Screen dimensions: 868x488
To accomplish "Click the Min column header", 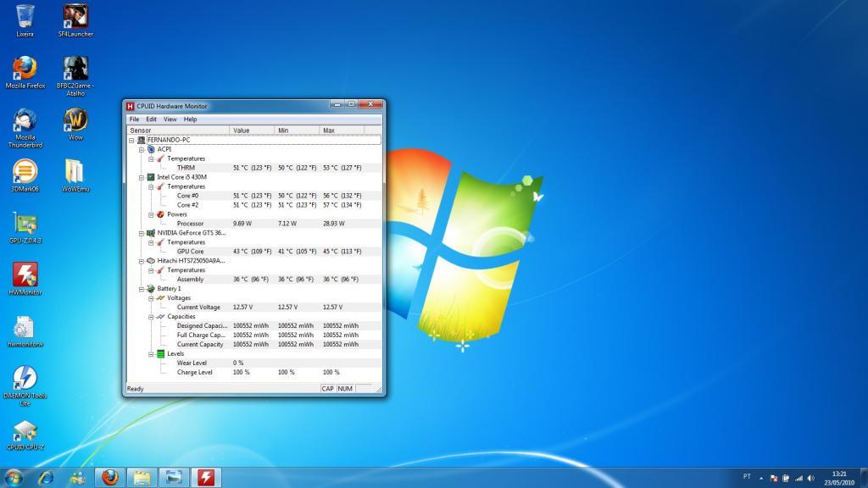I will [x=297, y=130].
